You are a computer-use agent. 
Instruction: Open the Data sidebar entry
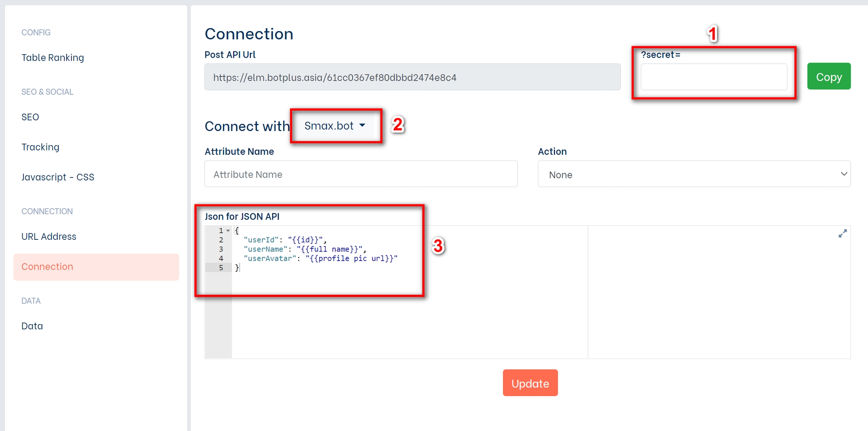[x=32, y=326]
